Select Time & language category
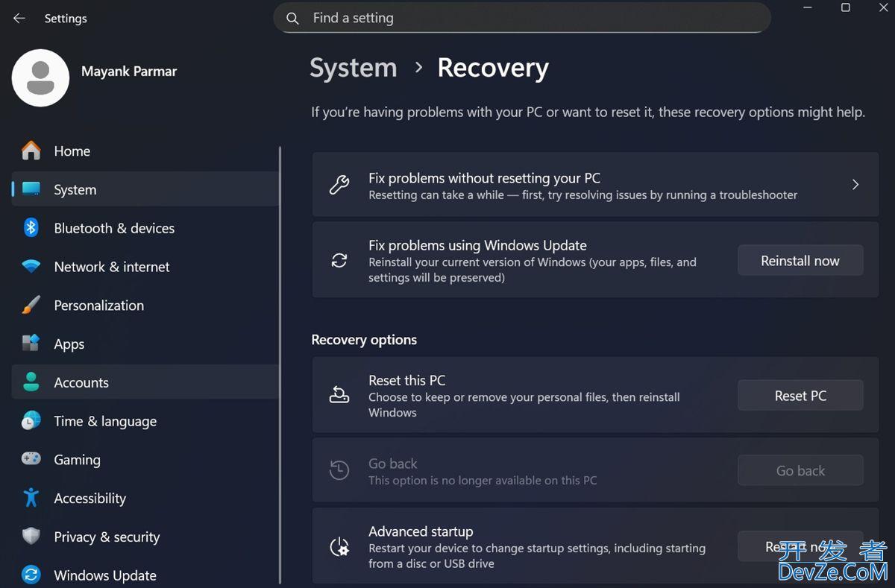 145,421
